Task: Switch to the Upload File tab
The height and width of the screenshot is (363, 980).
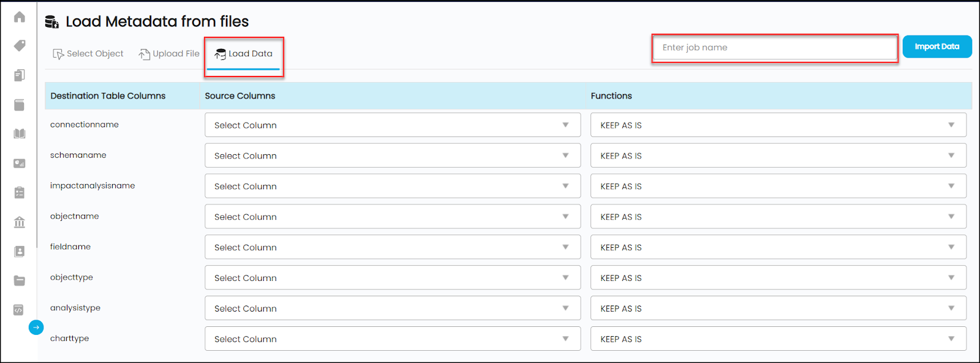Action: pyautogui.click(x=169, y=54)
